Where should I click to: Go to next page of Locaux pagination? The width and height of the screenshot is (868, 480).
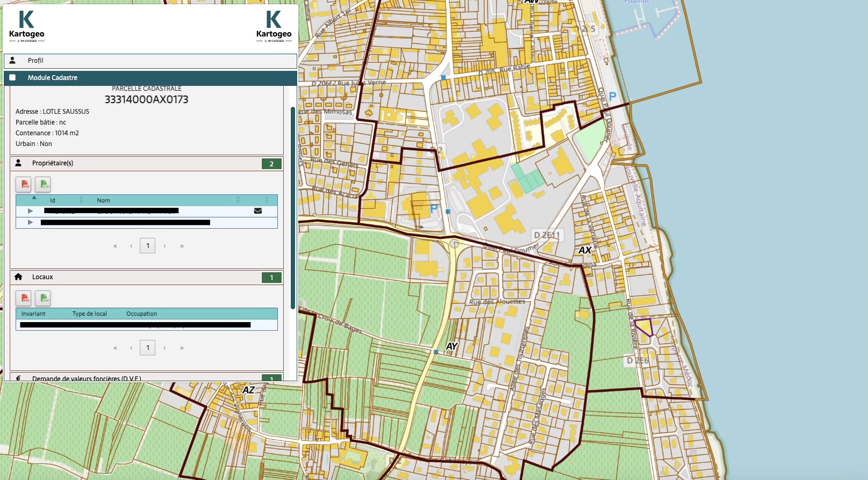[x=164, y=348]
